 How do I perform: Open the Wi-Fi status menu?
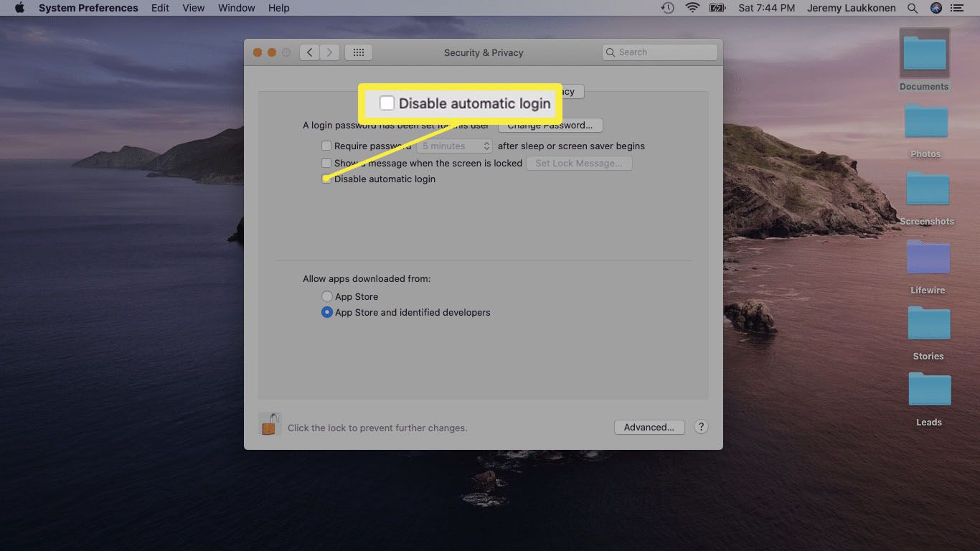692,8
